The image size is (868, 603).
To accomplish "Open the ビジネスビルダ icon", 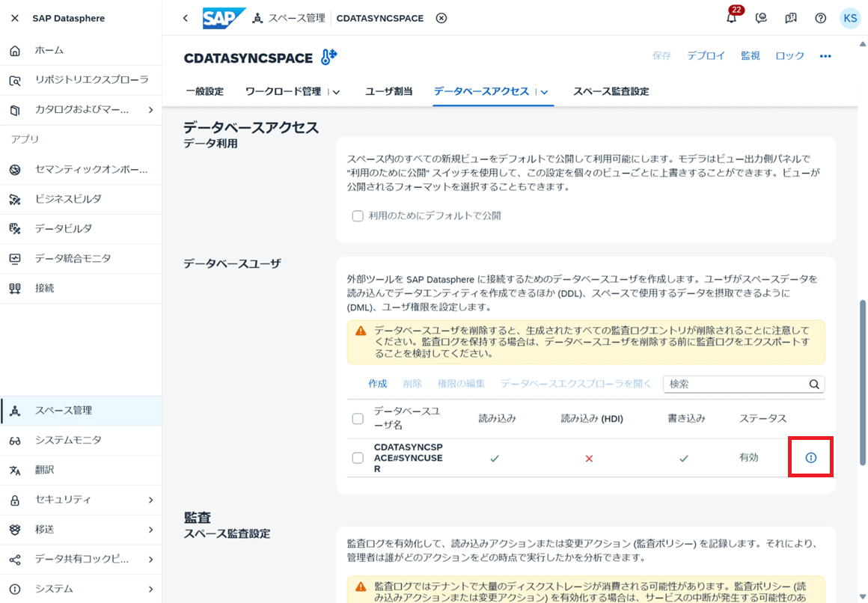I will tap(15, 199).
